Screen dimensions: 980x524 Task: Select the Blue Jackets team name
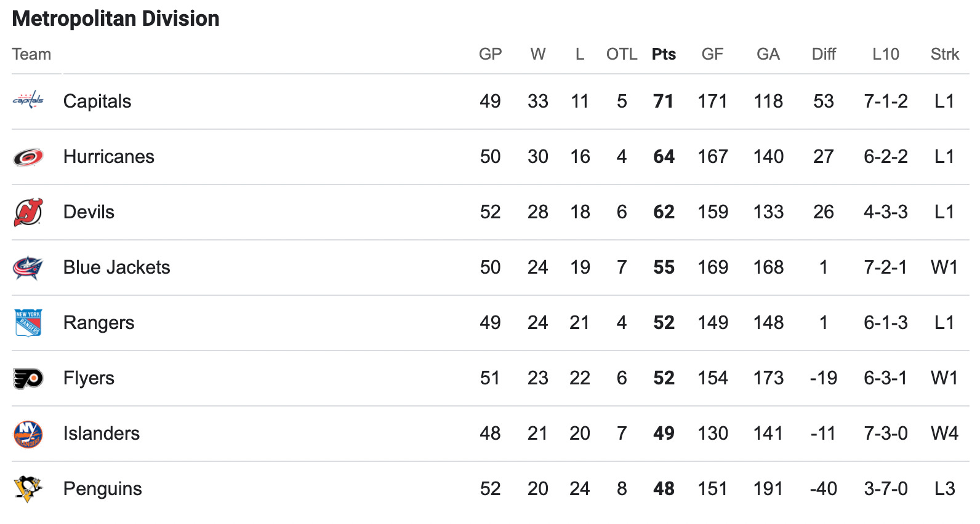[117, 268]
